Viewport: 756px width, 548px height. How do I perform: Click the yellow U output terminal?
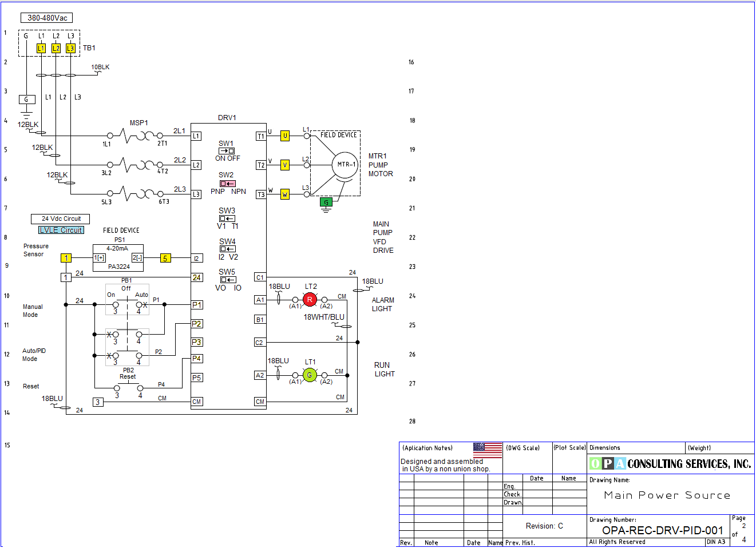point(284,136)
